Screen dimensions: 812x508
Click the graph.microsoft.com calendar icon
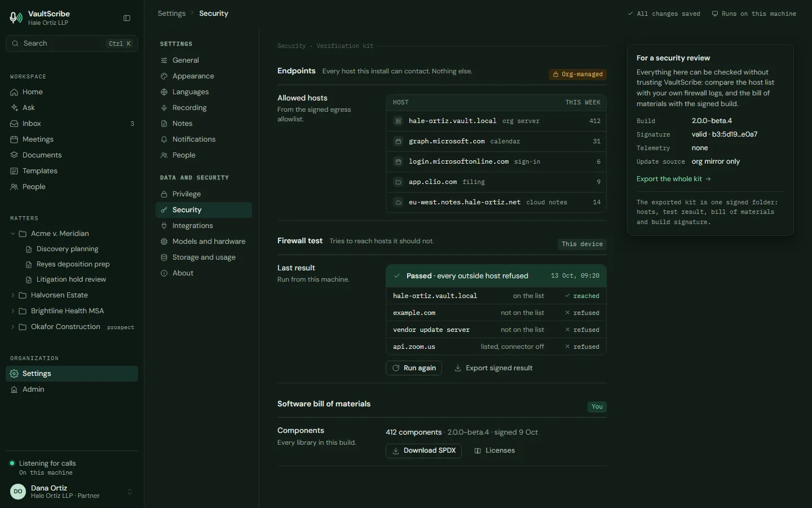click(398, 141)
